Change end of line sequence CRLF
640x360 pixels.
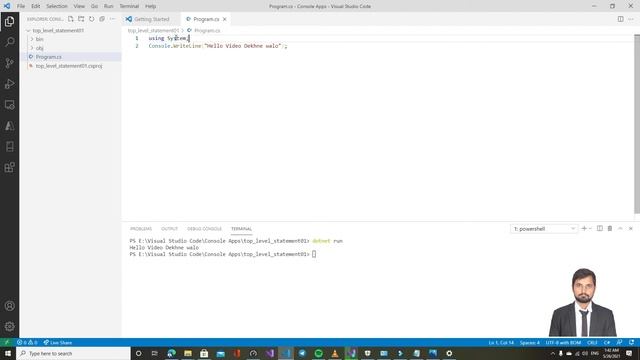pyautogui.click(x=592, y=342)
